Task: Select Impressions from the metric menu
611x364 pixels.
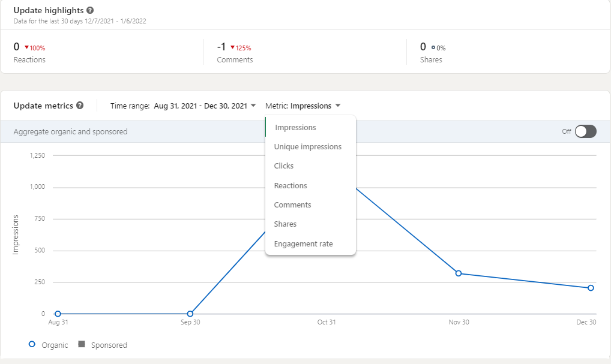Action: pyautogui.click(x=295, y=127)
